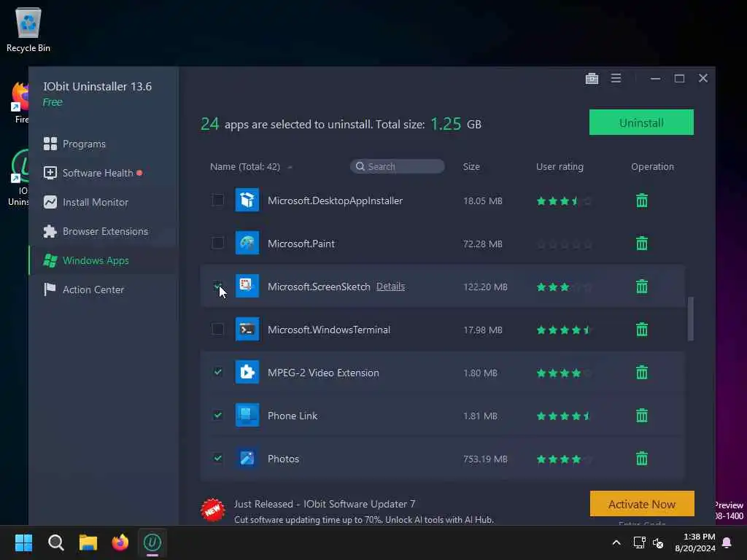Show hidden system tray icons
Screen dimensions: 747x560
pyautogui.click(x=616, y=542)
